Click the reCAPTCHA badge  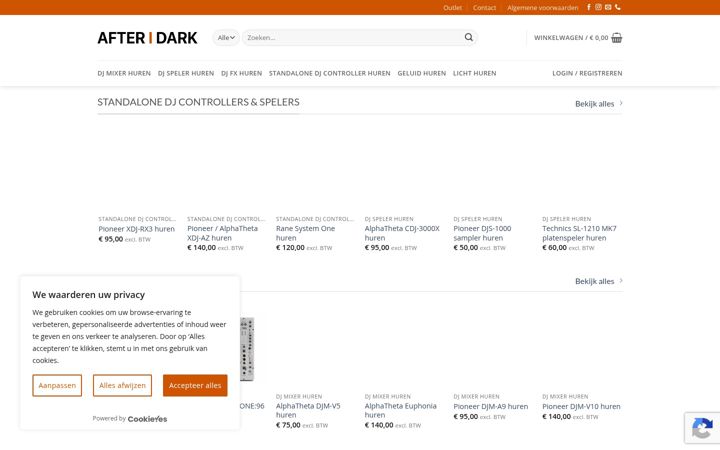pos(702,428)
